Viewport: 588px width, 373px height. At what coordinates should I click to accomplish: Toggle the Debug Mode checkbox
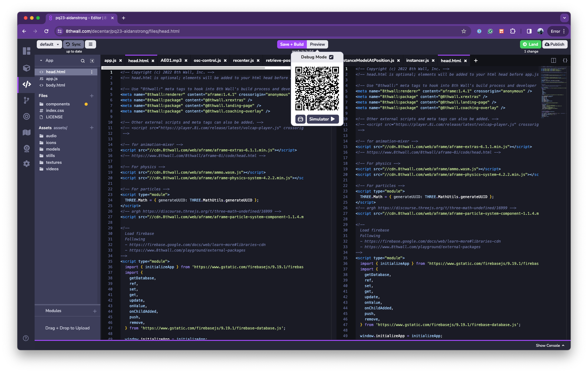pyautogui.click(x=331, y=57)
